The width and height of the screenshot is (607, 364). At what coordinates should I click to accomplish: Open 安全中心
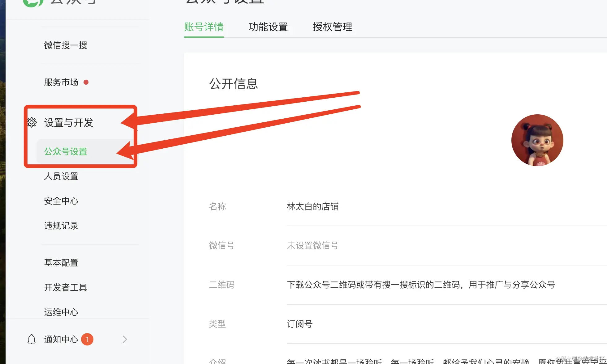(61, 201)
